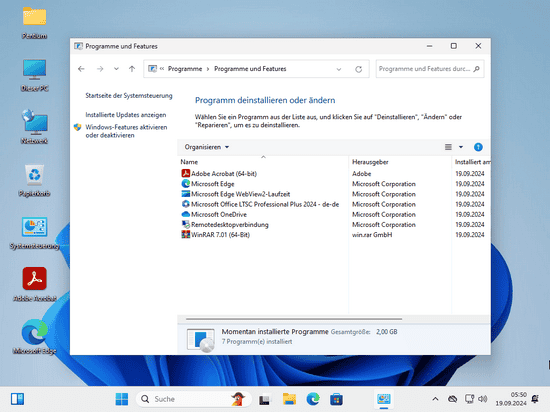Click the Microsoft Edge icon in program list
The width and height of the screenshot is (550, 412).
186,183
